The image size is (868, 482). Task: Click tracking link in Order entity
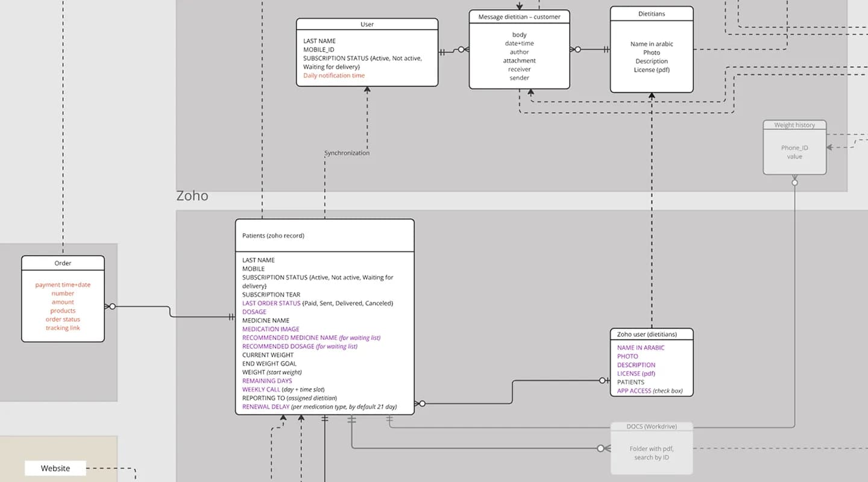pos(63,328)
